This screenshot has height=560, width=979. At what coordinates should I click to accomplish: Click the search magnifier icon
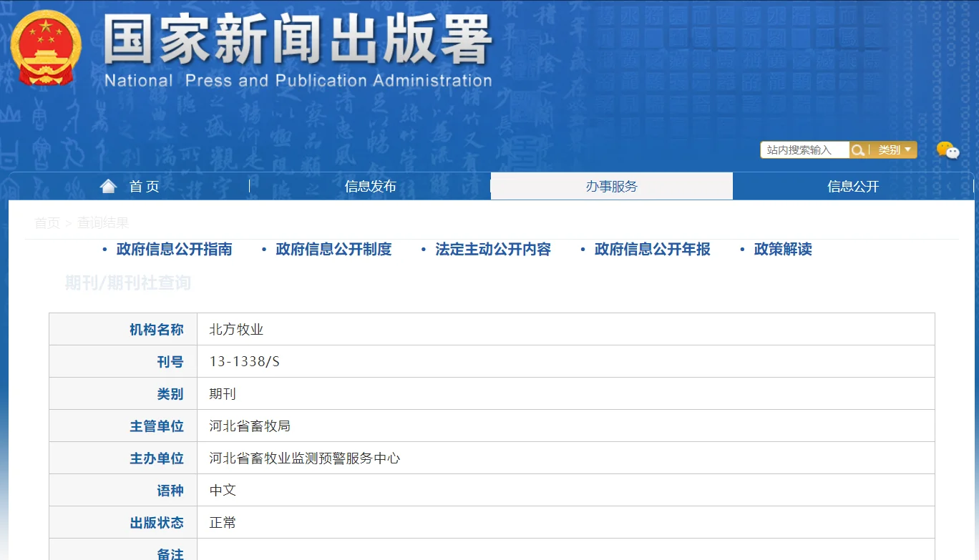coord(857,149)
